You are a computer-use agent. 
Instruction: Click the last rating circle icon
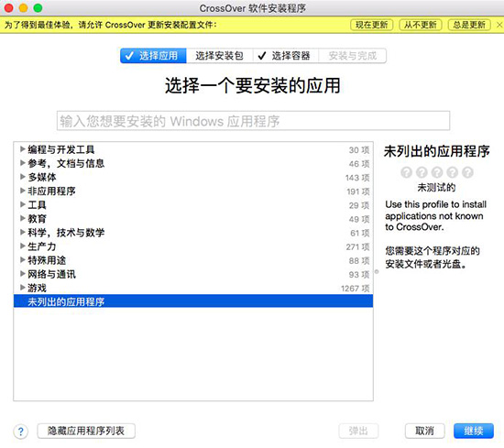(x=467, y=172)
